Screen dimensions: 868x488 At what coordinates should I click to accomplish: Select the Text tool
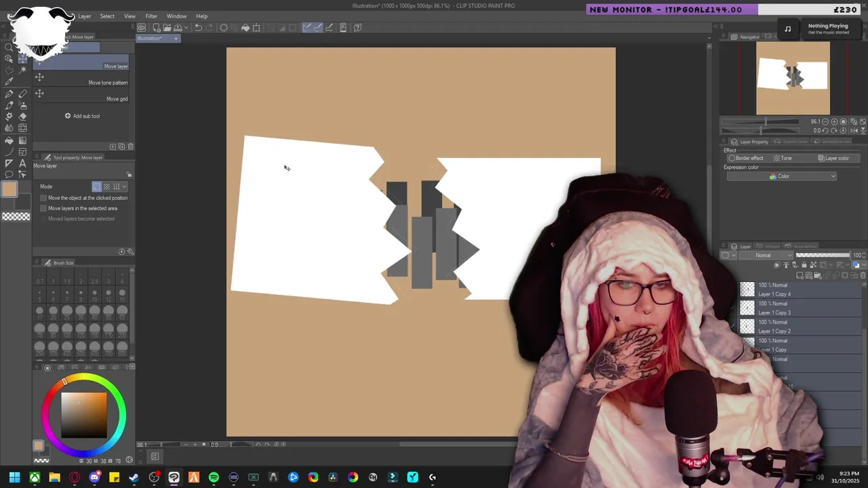(x=22, y=163)
